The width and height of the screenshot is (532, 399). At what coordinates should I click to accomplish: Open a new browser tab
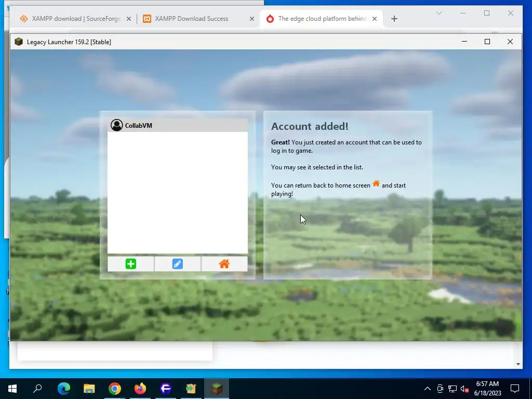click(x=394, y=19)
